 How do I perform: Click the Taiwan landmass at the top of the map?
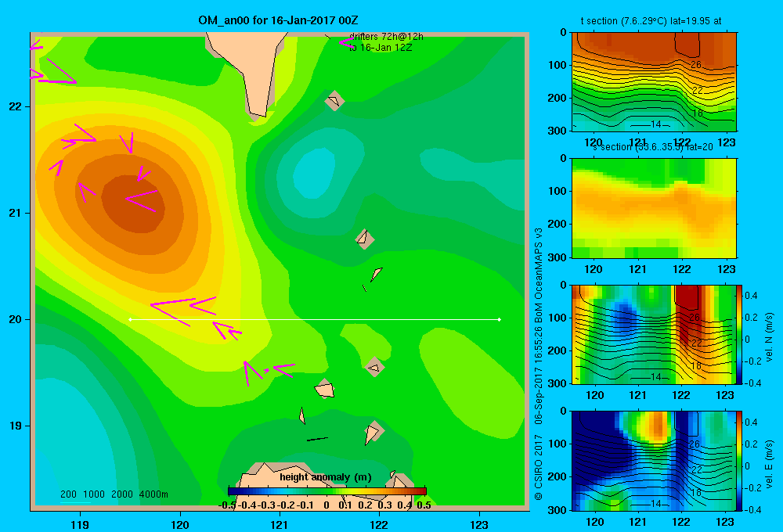tap(252, 70)
